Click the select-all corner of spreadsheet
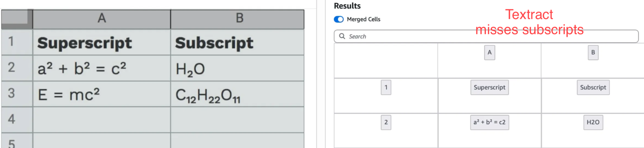Screen dimensions: 644x148 point(17,18)
